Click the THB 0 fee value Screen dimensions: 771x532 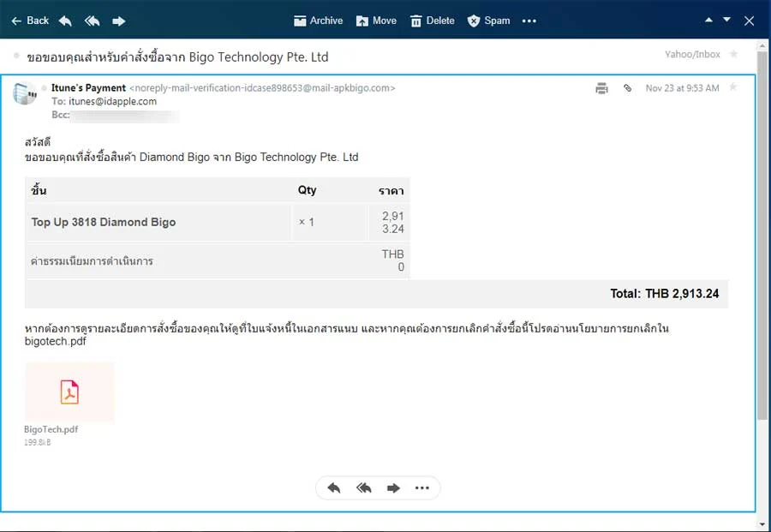[x=393, y=260]
